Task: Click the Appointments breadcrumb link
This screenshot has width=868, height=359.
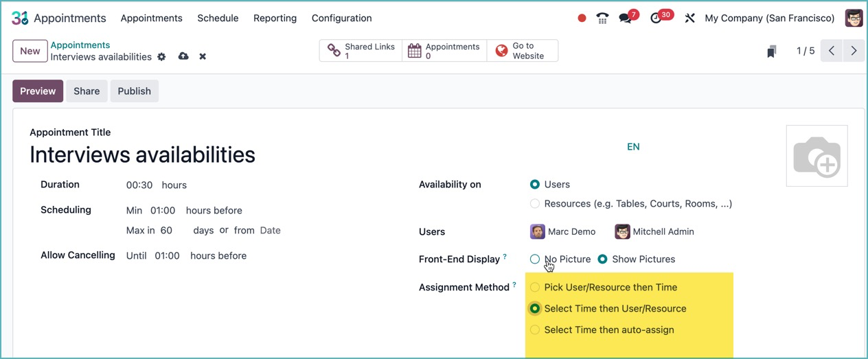Action: click(80, 45)
